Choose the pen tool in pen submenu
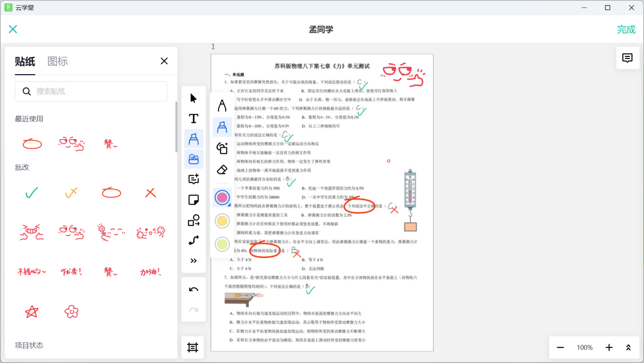 point(222,106)
